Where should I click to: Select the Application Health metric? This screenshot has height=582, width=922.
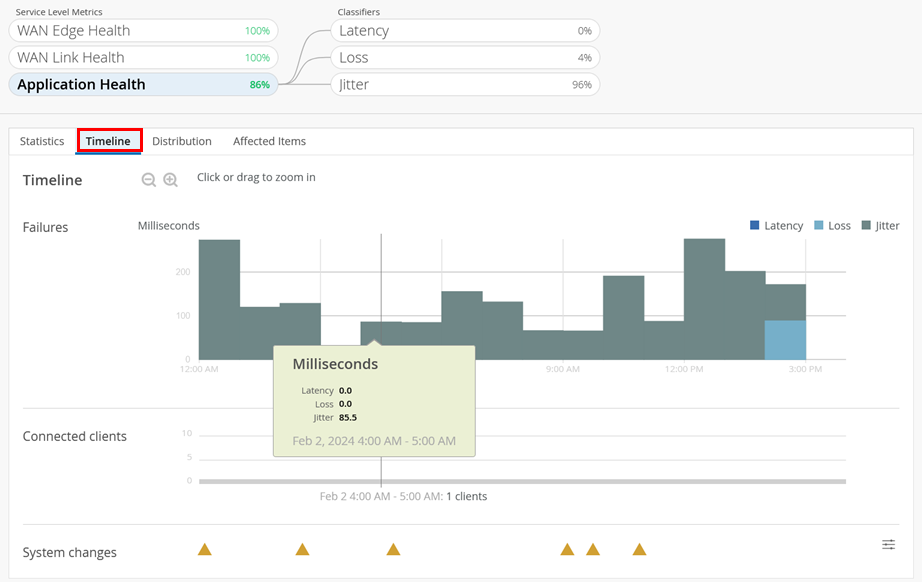tap(143, 85)
